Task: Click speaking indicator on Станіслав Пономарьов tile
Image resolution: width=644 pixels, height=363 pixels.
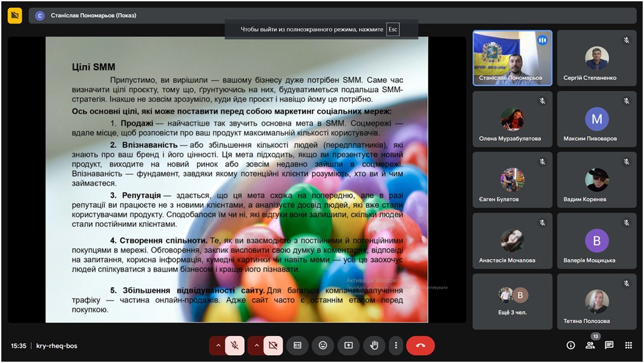Action: 543,40
